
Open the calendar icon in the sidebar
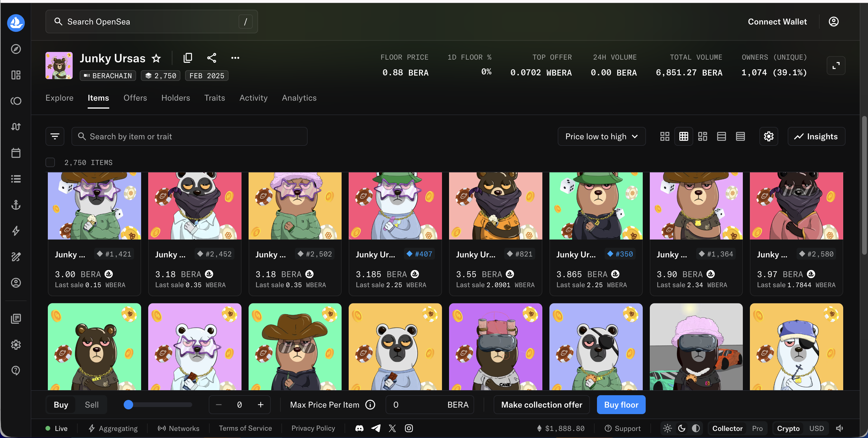point(16,153)
